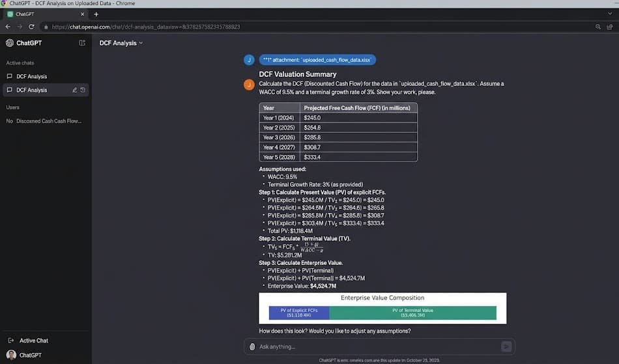619x364 pixels.
Task: Click the 'Assumptions used:' heading
Action: point(282,169)
